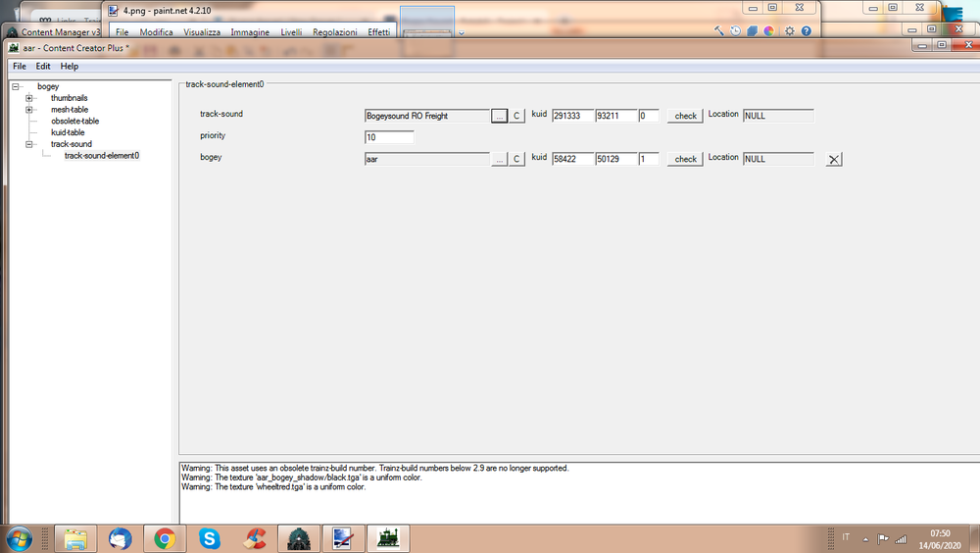The width and height of the screenshot is (980, 553).
Task: Open paint.net settings gear icon
Action: pos(790,30)
